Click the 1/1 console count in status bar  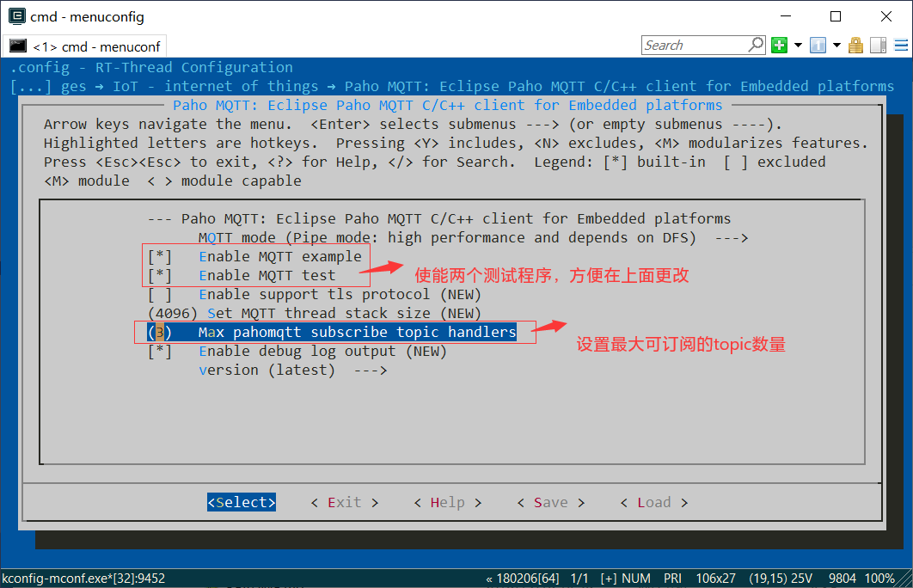point(579,579)
